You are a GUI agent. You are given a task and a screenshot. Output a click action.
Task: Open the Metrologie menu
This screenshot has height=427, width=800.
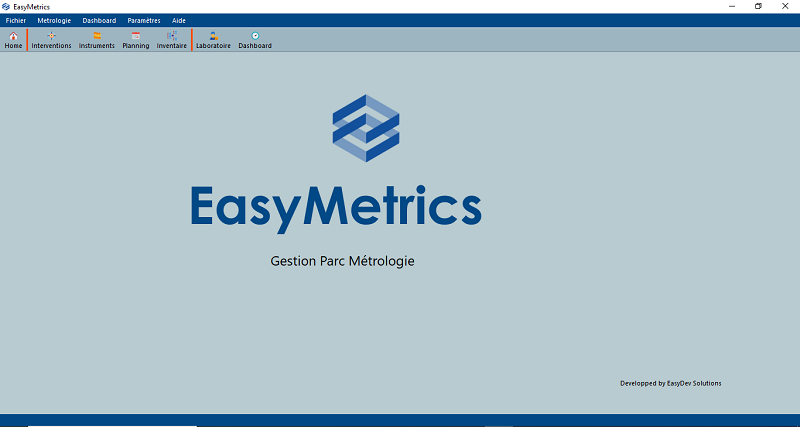[x=54, y=20]
